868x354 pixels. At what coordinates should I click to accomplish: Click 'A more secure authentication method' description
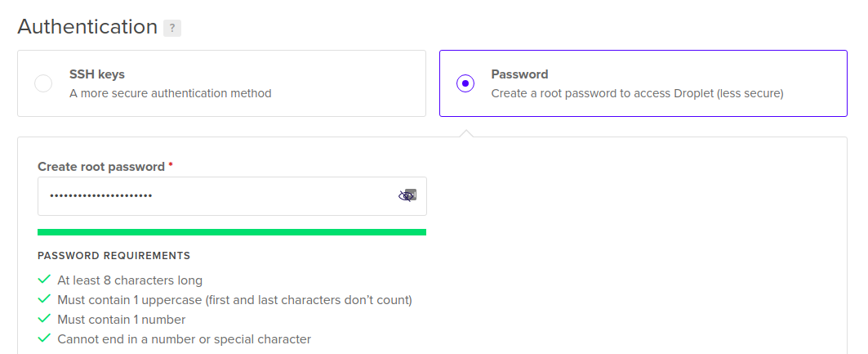[x=170, y=93]
